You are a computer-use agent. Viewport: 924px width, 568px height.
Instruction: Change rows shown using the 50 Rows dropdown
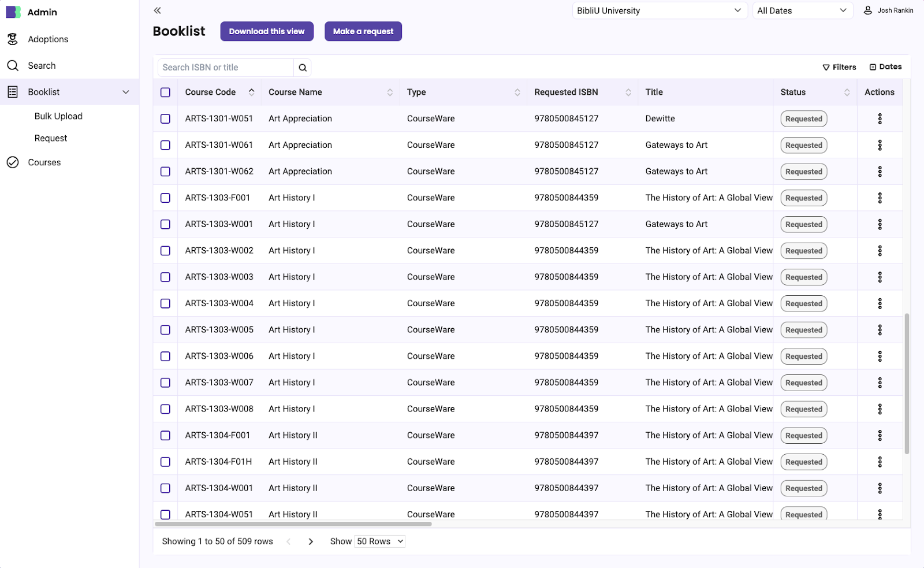coord(379,541)
